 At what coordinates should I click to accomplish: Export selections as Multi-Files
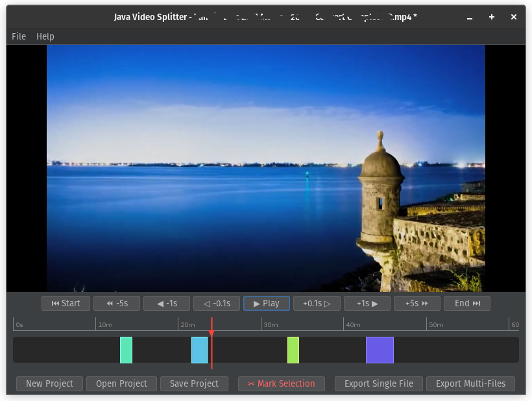point(470,383)
